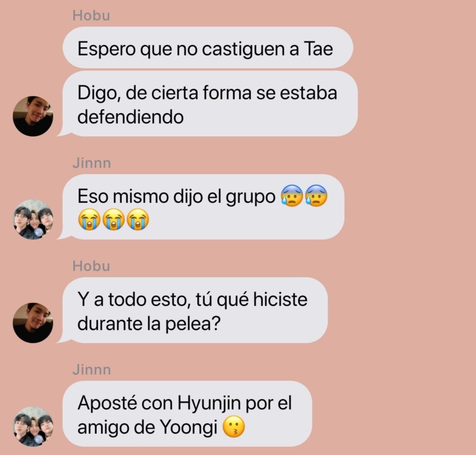The height and width of the screenshot is (455, 476).
Task: Click the last loudly crying emoji
Action: tap(138, 220)
